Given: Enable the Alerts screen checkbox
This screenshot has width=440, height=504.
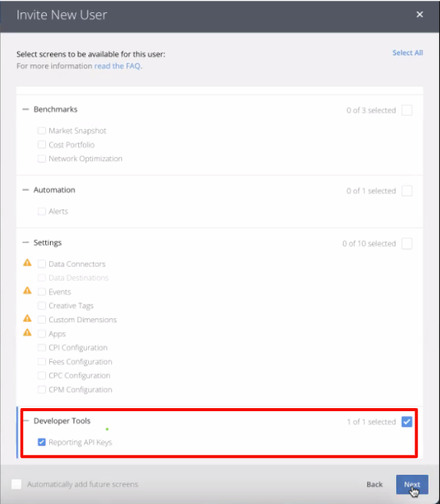Looking at the screenshot, I should (x=41, y=211).
